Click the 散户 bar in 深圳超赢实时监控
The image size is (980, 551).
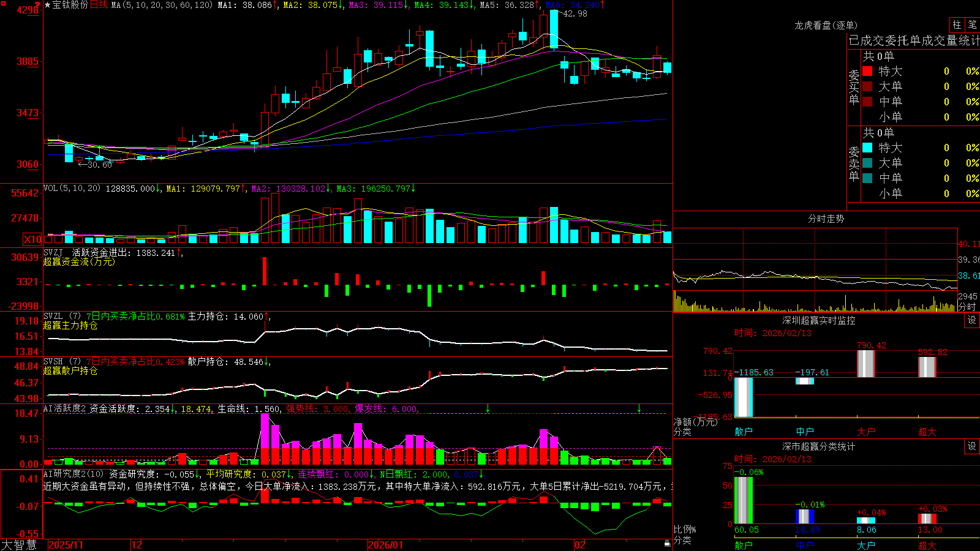tap(744, 397)
